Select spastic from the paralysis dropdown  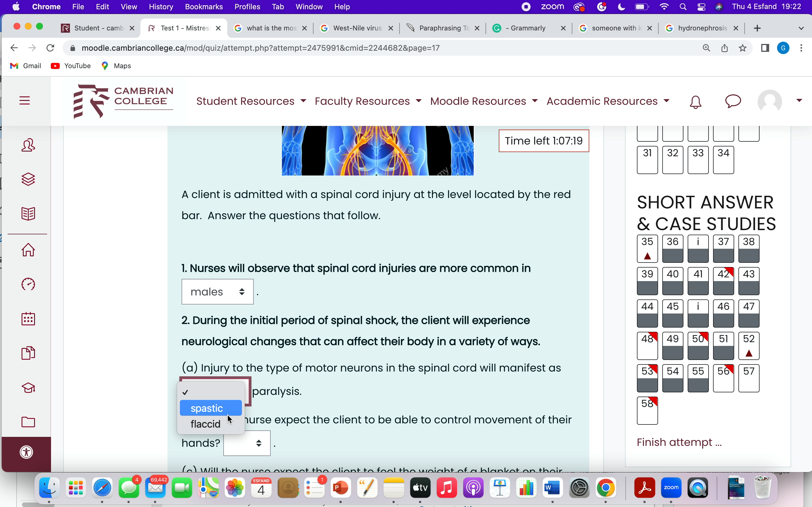point(206,408)
